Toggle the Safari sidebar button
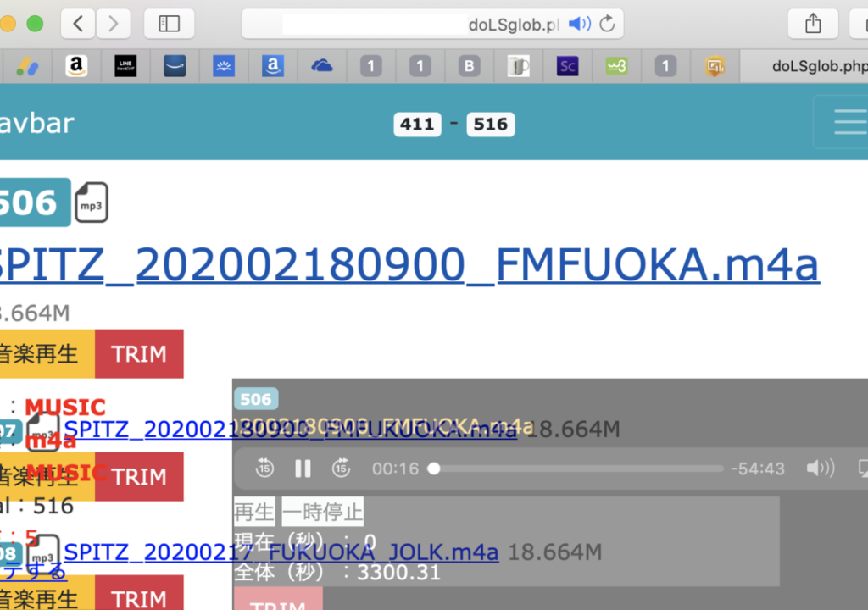The height and width of the screenshot is (610, 868). tap(169, 24)
